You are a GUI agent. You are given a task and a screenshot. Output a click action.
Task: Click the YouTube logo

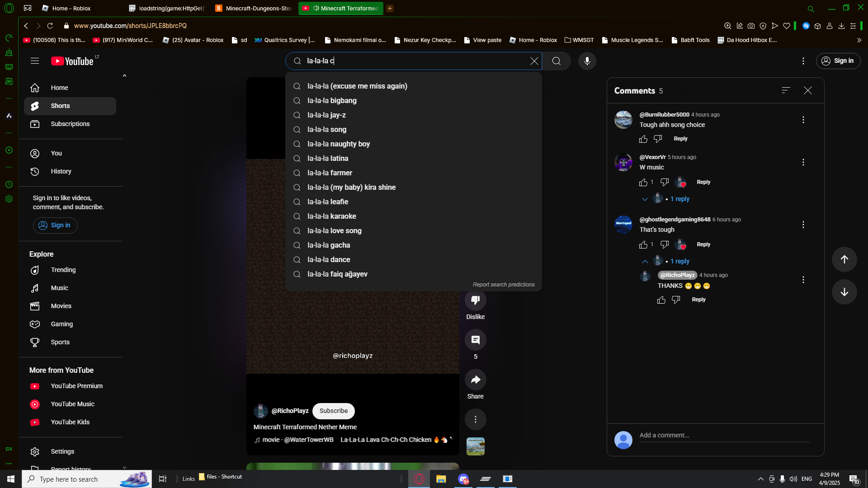[x=72, y=61]
